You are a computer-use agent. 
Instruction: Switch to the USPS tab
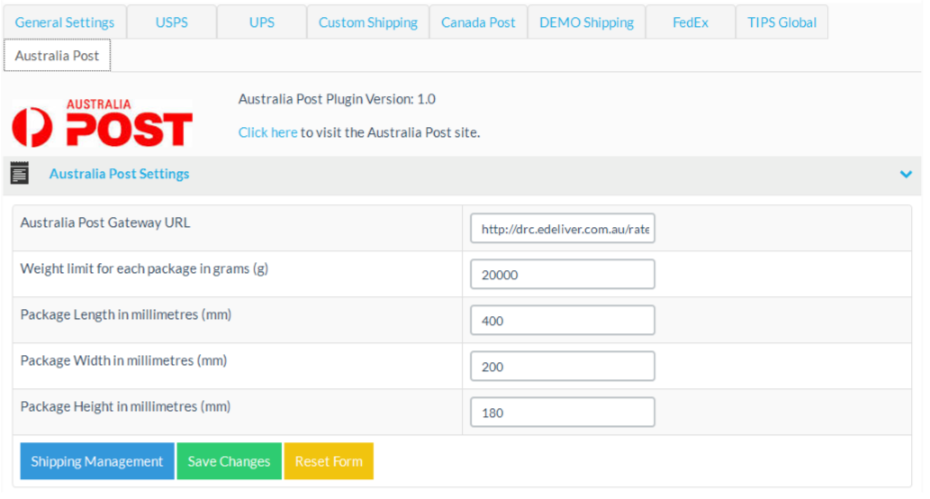click(171, 22)
